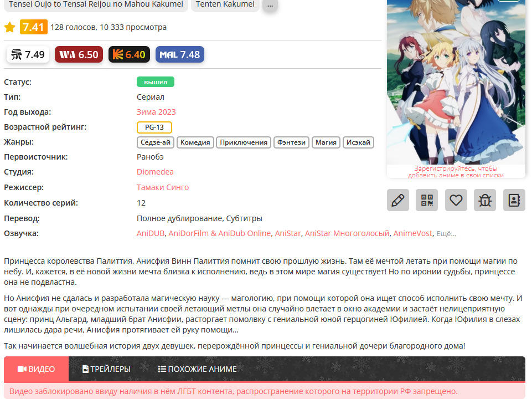This screenshot has height=404, width=532.
Task: Switch to the Трейлеры tab
Action: [x=106, y=369]
